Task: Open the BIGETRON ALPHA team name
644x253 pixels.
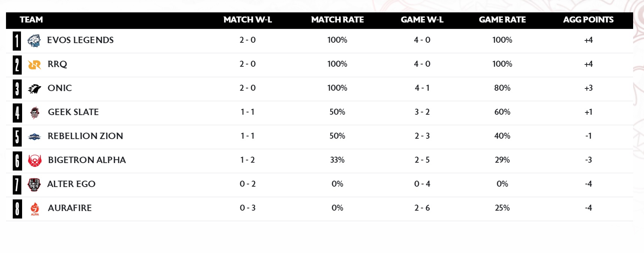Action: [87, 160]
